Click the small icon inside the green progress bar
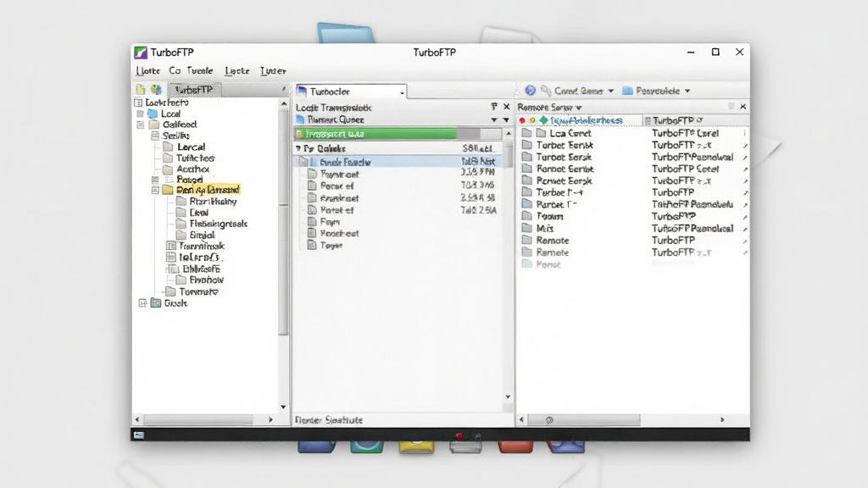 [x=299, y=134]
